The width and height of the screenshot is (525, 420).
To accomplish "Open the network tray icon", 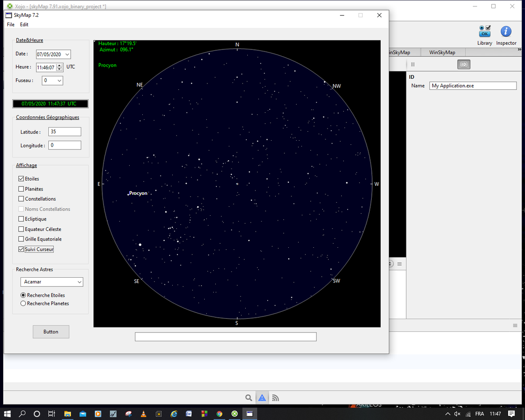I will click(x=468, y=414).
